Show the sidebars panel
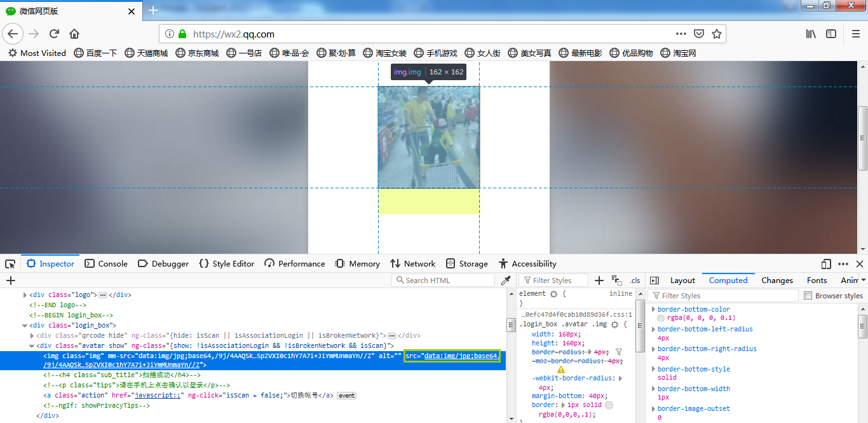Screen dimensions: 868x423 click(x=831, y=34)
